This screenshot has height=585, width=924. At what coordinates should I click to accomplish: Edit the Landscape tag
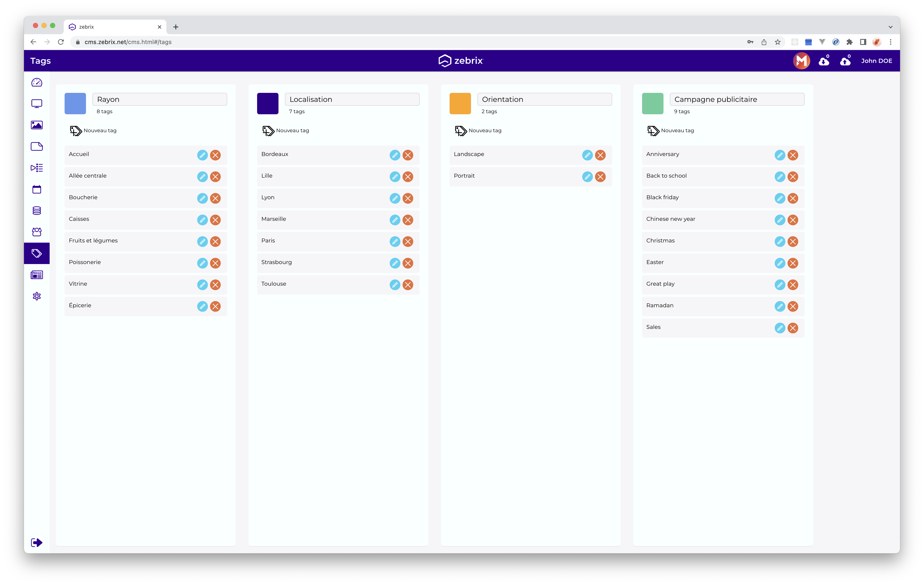(x=587, y=155)
